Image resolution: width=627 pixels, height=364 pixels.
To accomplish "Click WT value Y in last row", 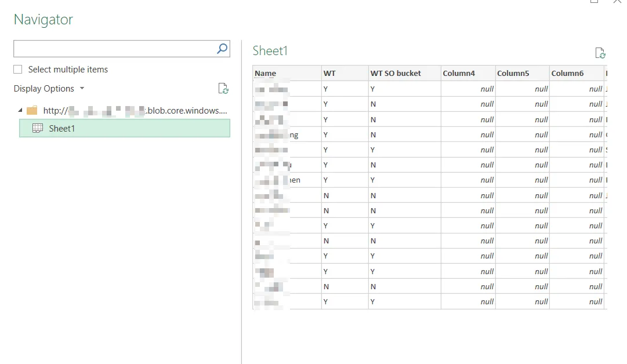I will (x=345, y=301).
